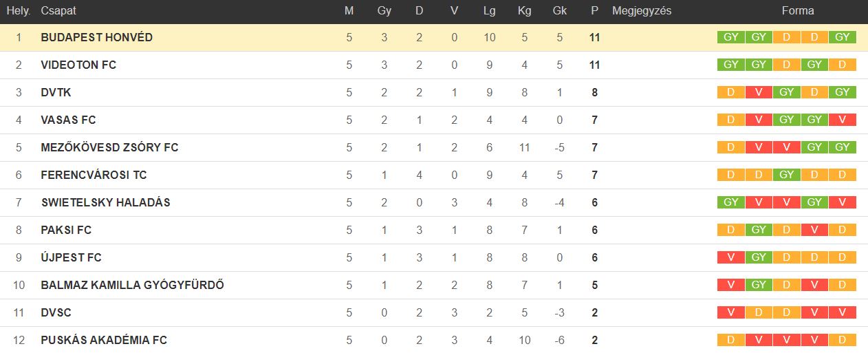Open the Videoton FC team link
The image size is (868, 353).
pos(78,65)
